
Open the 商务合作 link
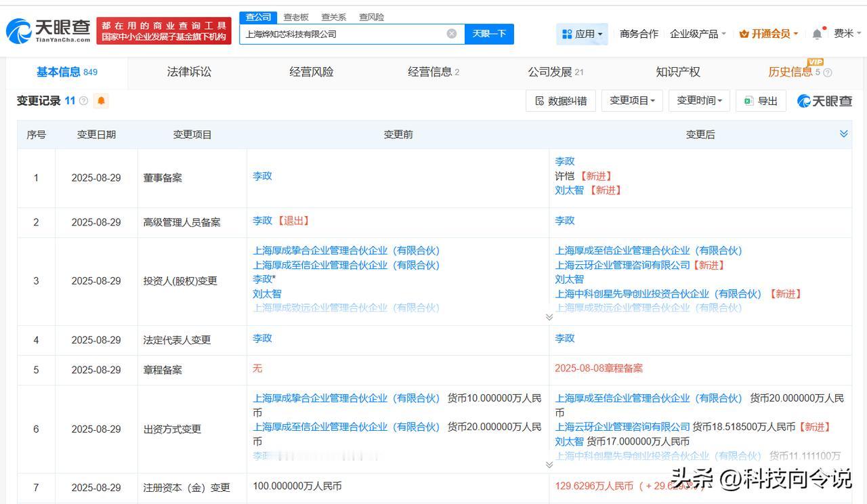click(639, 34)
